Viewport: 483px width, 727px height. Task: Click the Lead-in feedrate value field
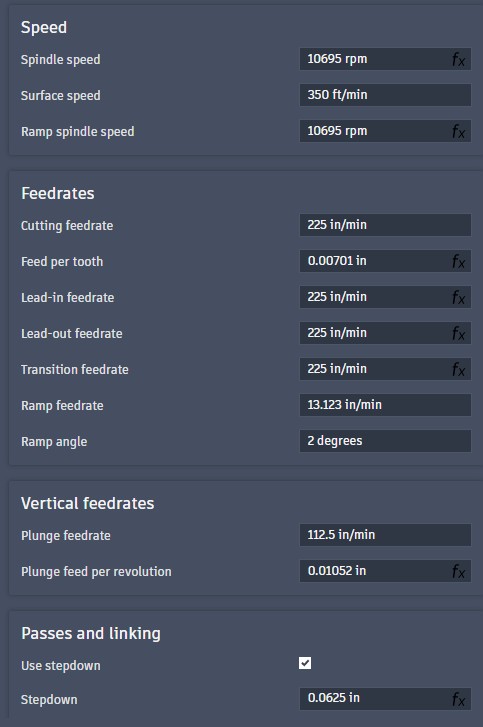click(375, 297)
